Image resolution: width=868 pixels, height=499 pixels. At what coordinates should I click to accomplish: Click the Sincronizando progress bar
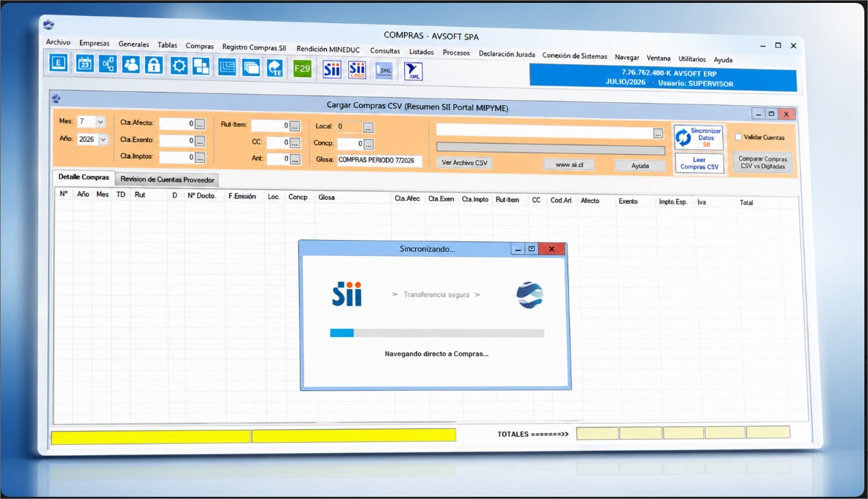point(437,333)
